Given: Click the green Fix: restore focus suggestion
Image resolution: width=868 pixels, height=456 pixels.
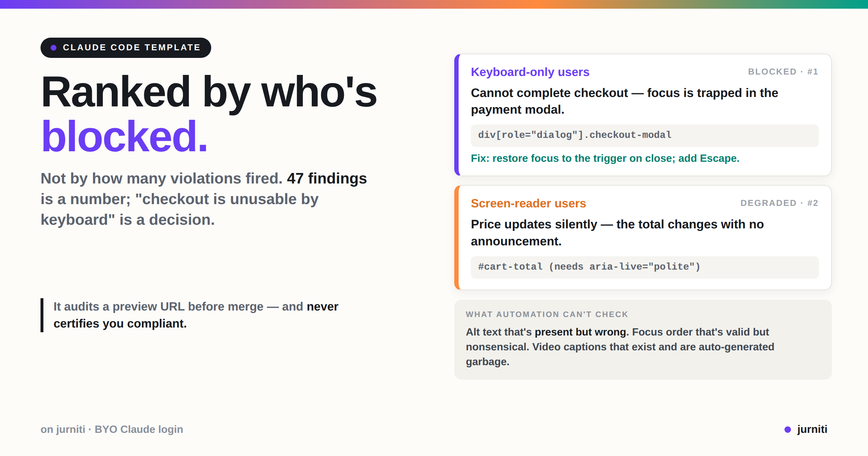Looking at the screenshot, I should (x=605, y=159).
